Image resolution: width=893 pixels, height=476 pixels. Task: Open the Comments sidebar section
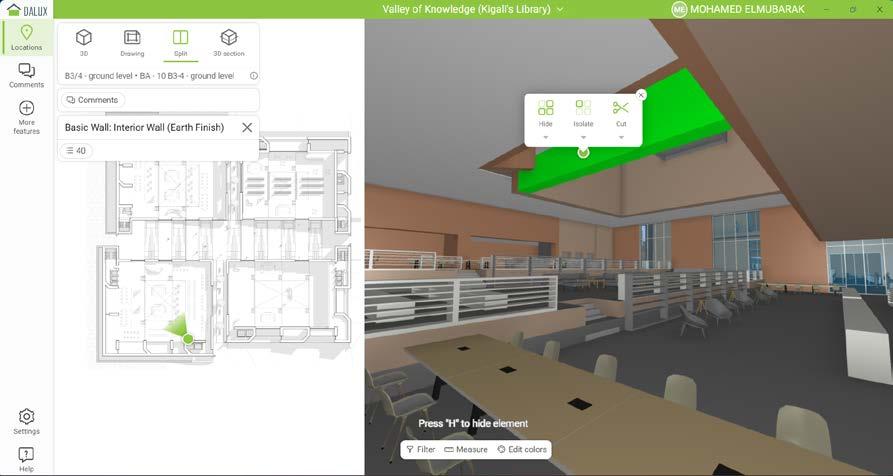click(27, 75)
